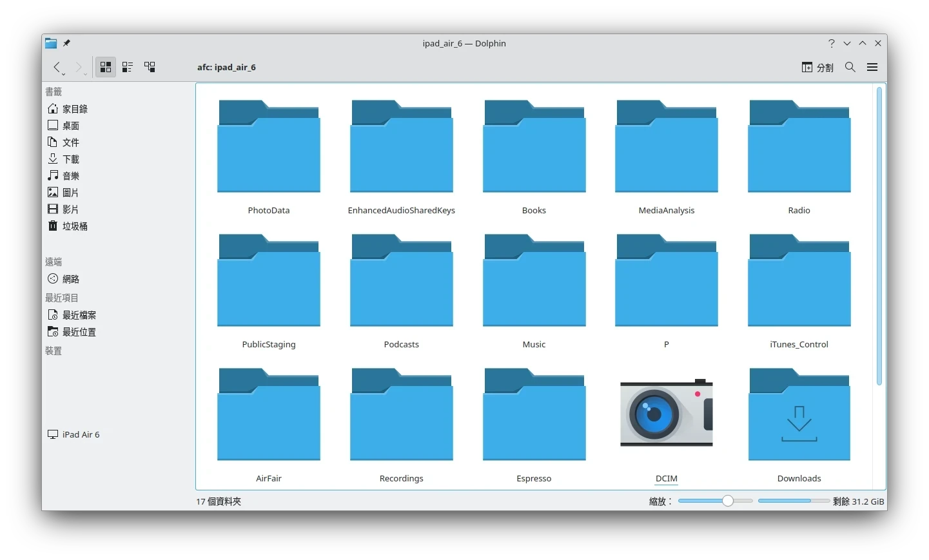This screenshot has width=929, height=560.
Task: Select 網路 network in sidebar
Action: pos(70,279)
